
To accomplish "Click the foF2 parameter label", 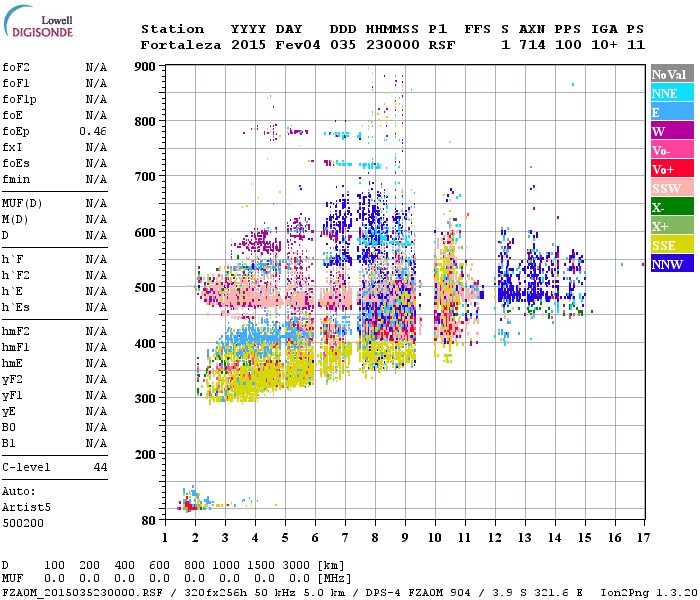I will click(x=16, y=67).
